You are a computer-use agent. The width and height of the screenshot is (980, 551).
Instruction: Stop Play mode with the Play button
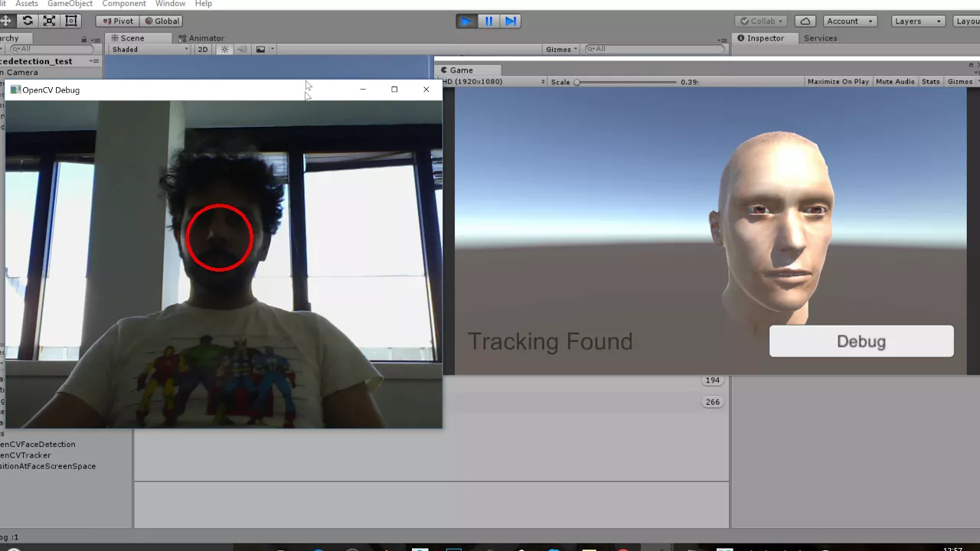point(465,21)
